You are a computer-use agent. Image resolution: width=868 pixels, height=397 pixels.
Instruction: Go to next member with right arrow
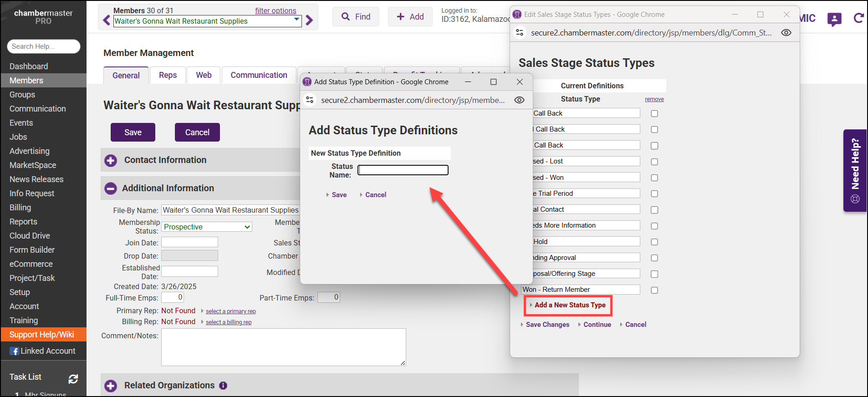309,20
